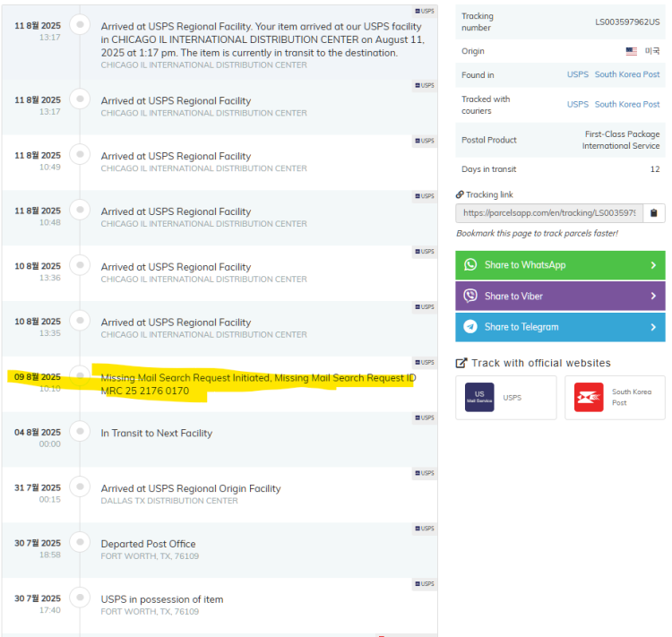Click Days in transit value 12
The width and height of the screenshot is (672, 637).
(655, 169)
